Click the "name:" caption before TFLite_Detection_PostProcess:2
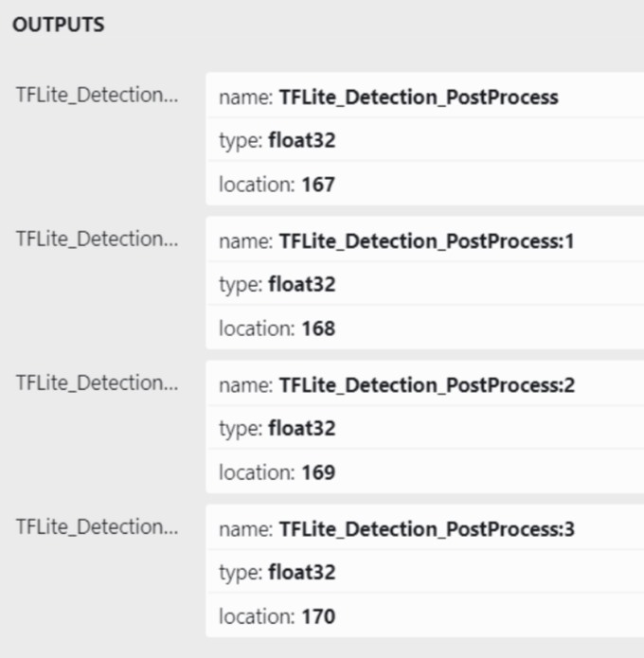 click(x=246, y=385)
